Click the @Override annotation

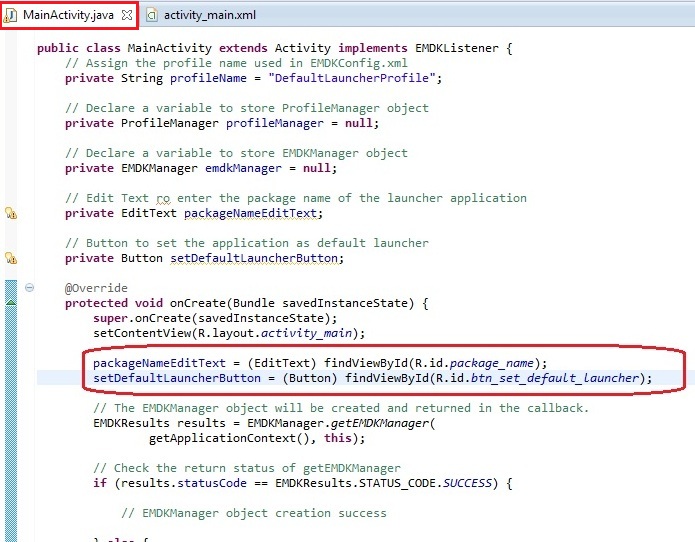coord(96,288)
